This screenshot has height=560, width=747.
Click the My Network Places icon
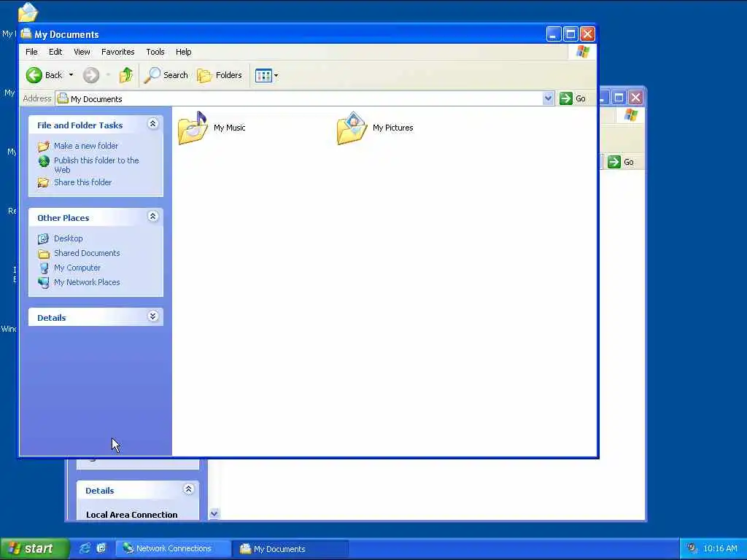click(43, 283)
